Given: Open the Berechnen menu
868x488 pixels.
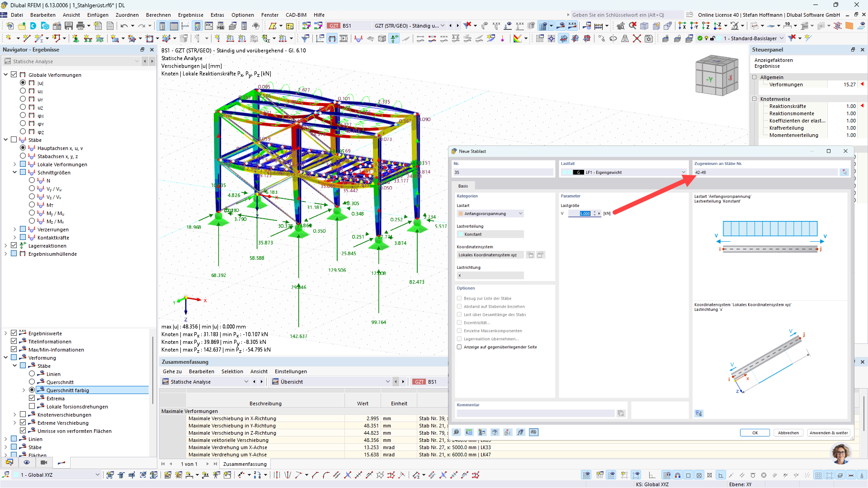Looking at the screenshot, I should (x=158, y=15).
